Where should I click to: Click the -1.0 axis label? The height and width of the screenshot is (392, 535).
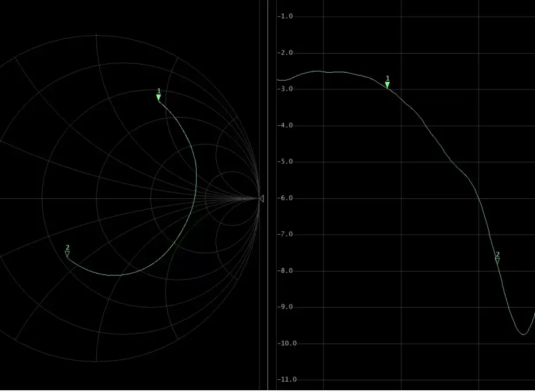pyautogui.click(x=285, y=16)
